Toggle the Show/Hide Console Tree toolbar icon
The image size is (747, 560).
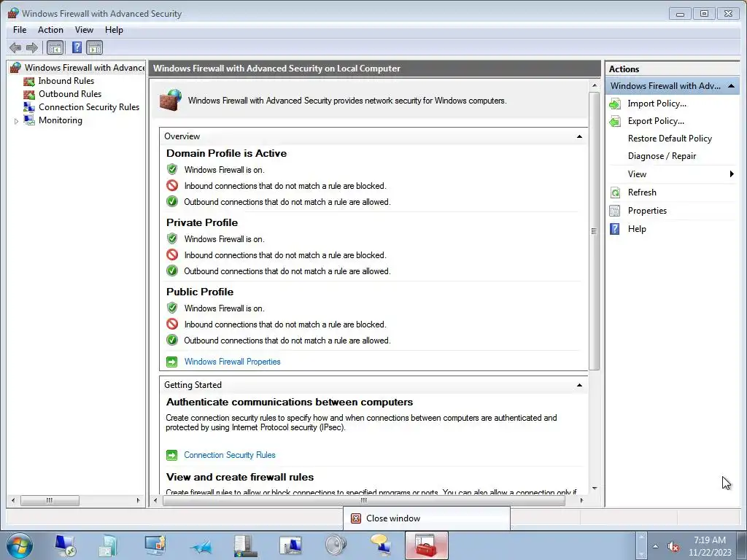[x=55, y=47]
